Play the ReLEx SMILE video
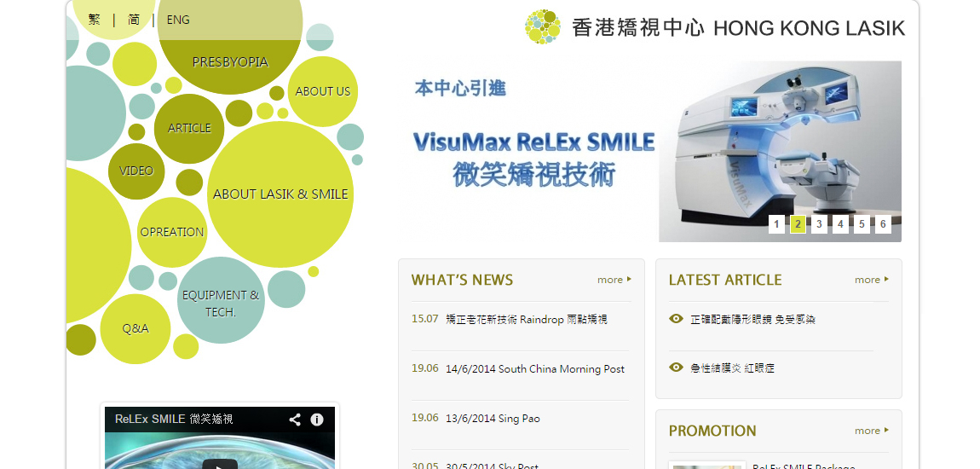The width and height of the screenshot is (980, 469). [x=220, y=464]
